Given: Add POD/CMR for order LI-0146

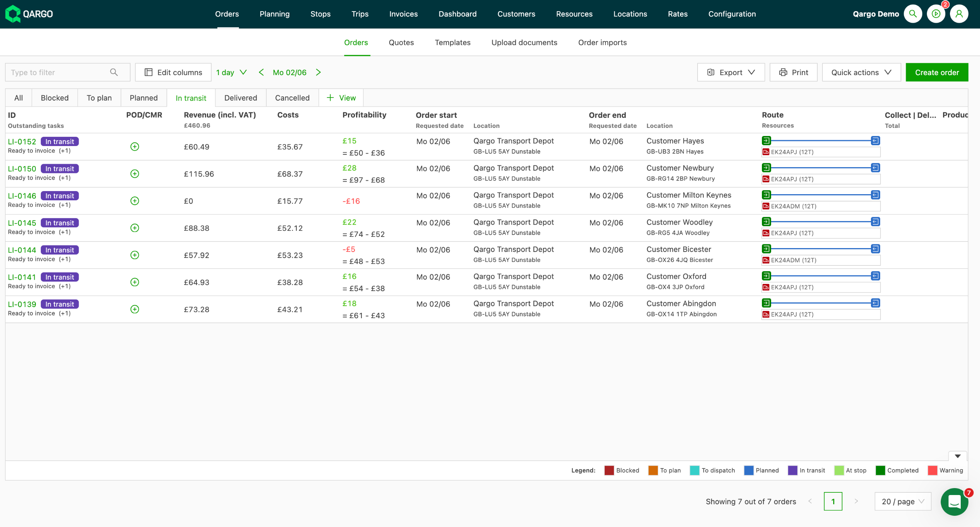Looking at the screenshot, I should coord(134,201).
